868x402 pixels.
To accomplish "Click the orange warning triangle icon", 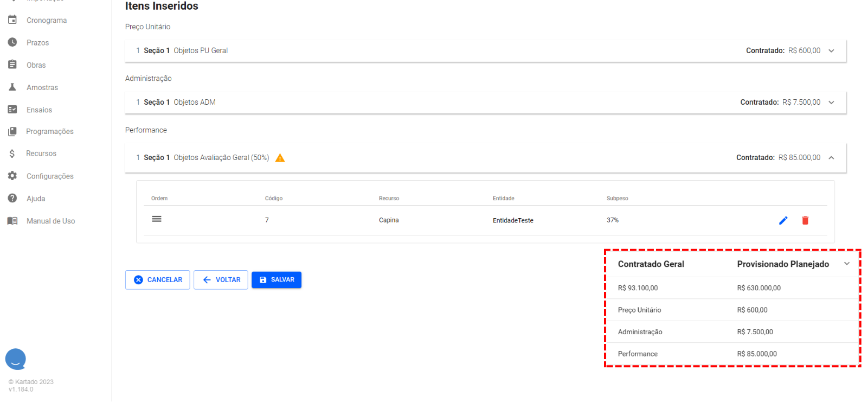I will (280, 158).
